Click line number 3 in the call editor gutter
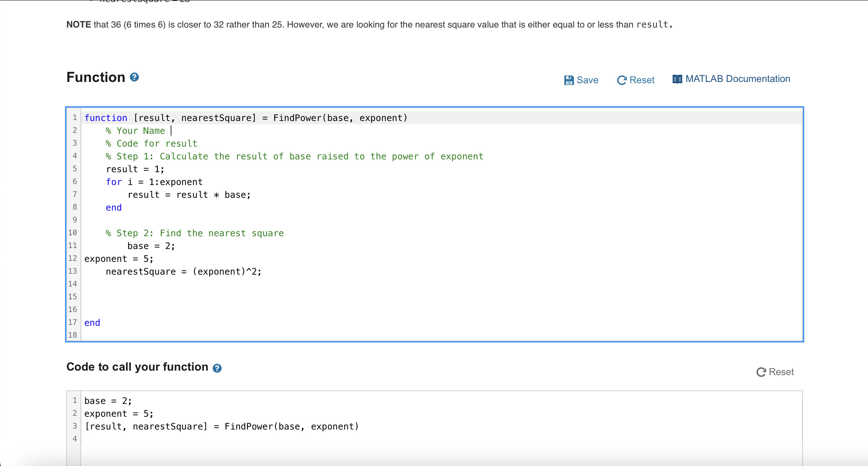The width and height of the screenshot is (868, 466). (x=74, y=426)
